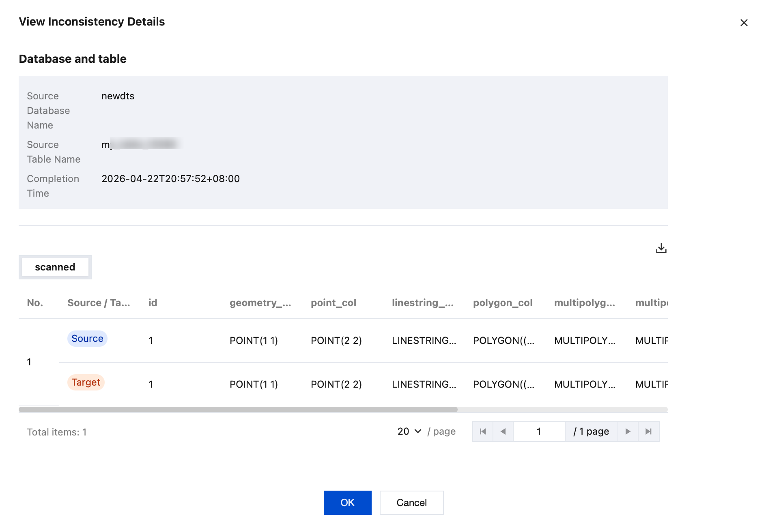Image resolution: width=766 pixels, height=532 pixels.
Task: Go to first page icon
Action: click(x=483, y=431)
